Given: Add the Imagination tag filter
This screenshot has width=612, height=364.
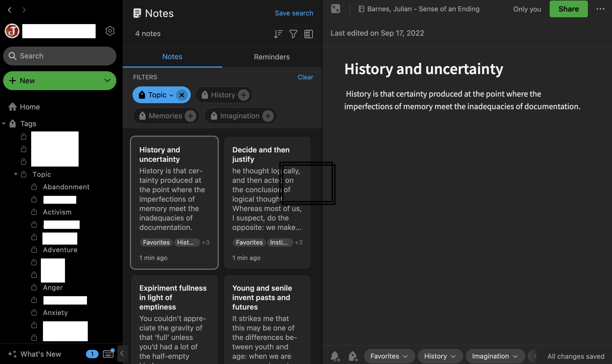Looking at the screenshot, I should coord(268,116).
